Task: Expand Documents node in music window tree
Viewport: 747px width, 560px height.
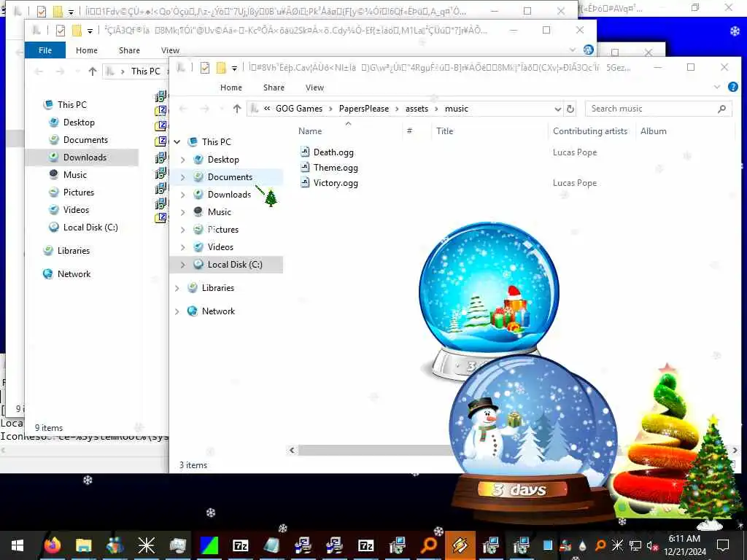Action: click(183, 177)
